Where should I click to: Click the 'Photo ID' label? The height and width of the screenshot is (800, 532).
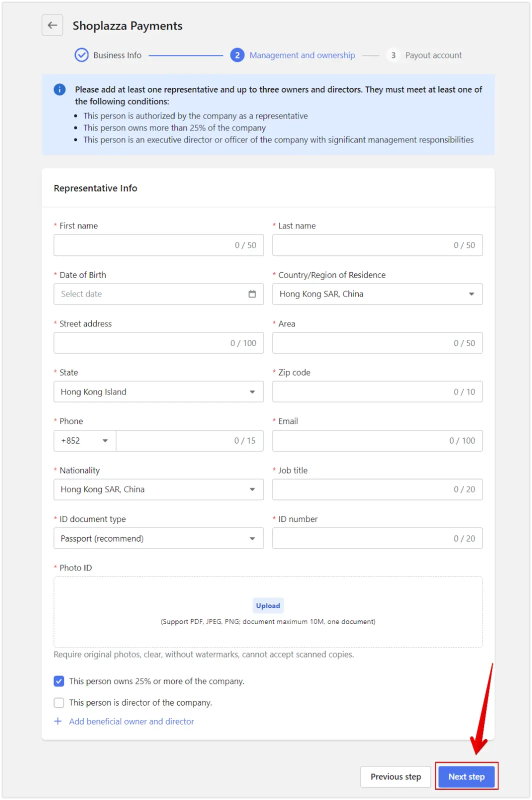[75, 568]
